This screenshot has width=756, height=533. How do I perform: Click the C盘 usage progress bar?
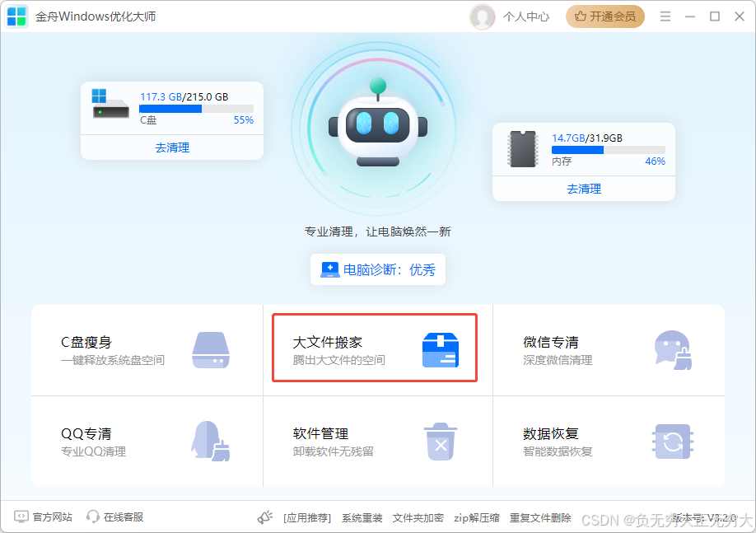click(x=196, y=109)
